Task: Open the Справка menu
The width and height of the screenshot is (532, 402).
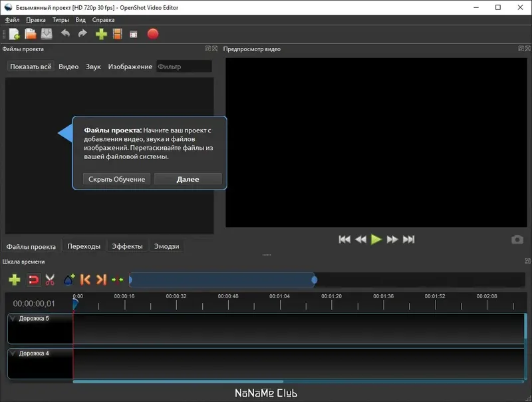Action: click(103, 20)
